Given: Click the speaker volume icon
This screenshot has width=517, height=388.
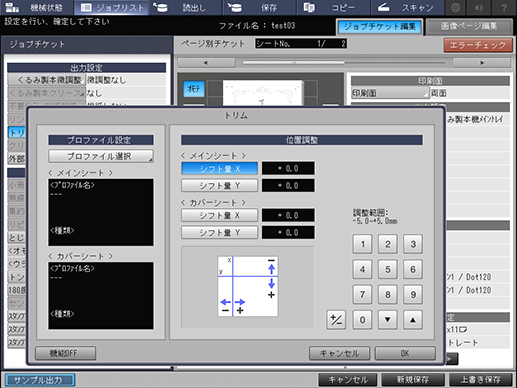Looking at the screenshot, I should [x=480, y=7].
